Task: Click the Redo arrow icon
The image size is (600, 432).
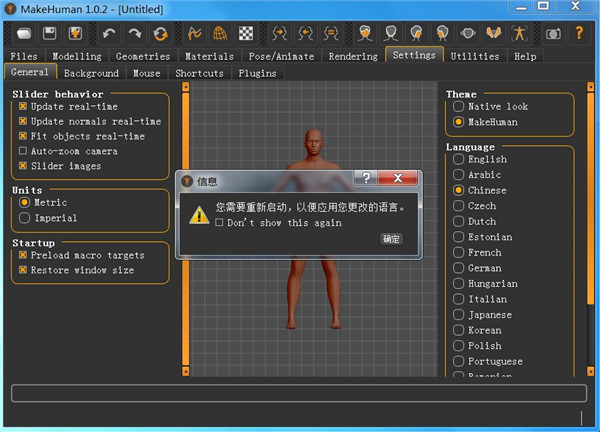Action: [135, 33]
